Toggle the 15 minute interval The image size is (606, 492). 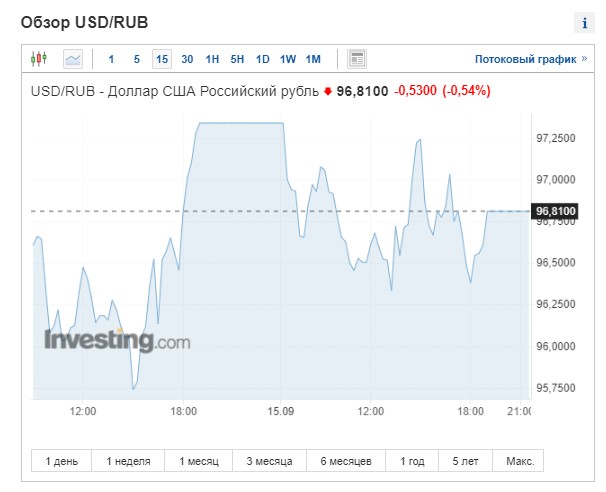point(162,59)
